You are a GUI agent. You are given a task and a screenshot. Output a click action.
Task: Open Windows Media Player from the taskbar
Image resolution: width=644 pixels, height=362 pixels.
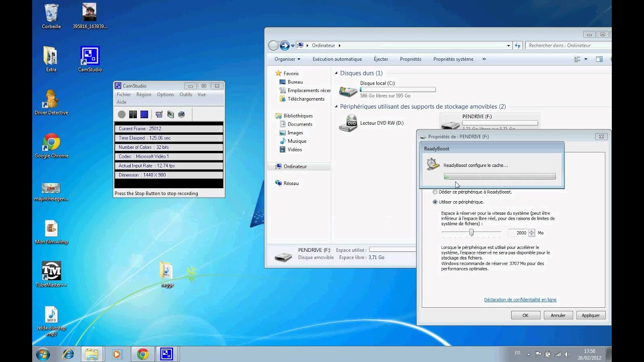click(x=117, y=354)
